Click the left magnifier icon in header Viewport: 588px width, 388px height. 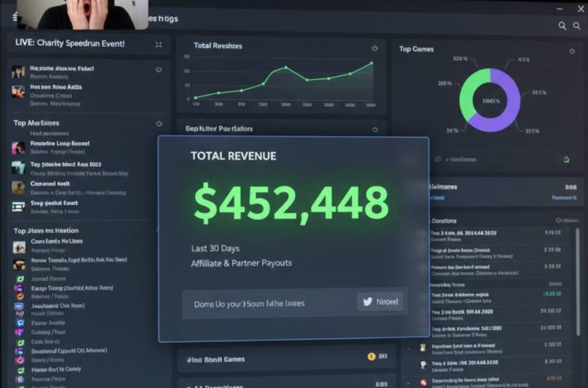point(563,26)
